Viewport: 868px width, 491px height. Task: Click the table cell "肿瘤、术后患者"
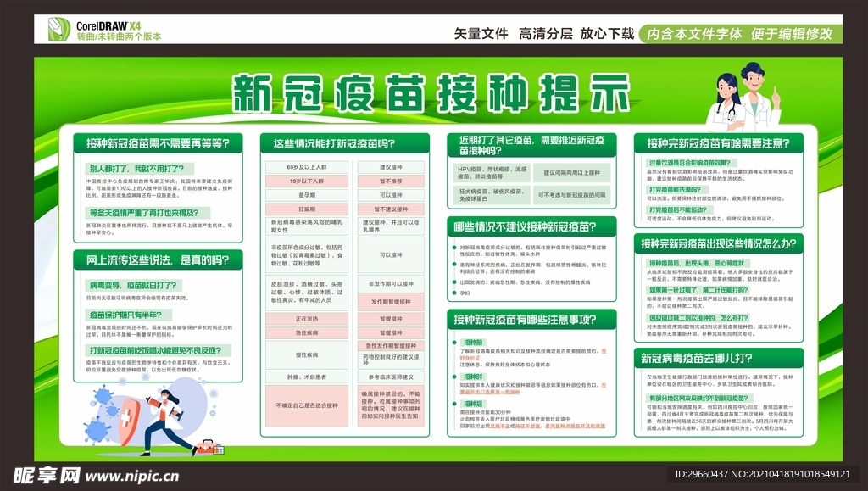point(307,377)
